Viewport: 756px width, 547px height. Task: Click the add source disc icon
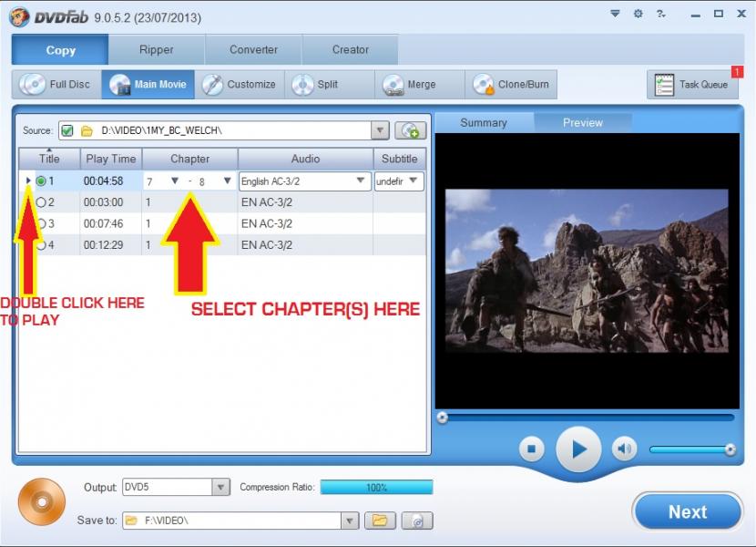tap(410, 130)
